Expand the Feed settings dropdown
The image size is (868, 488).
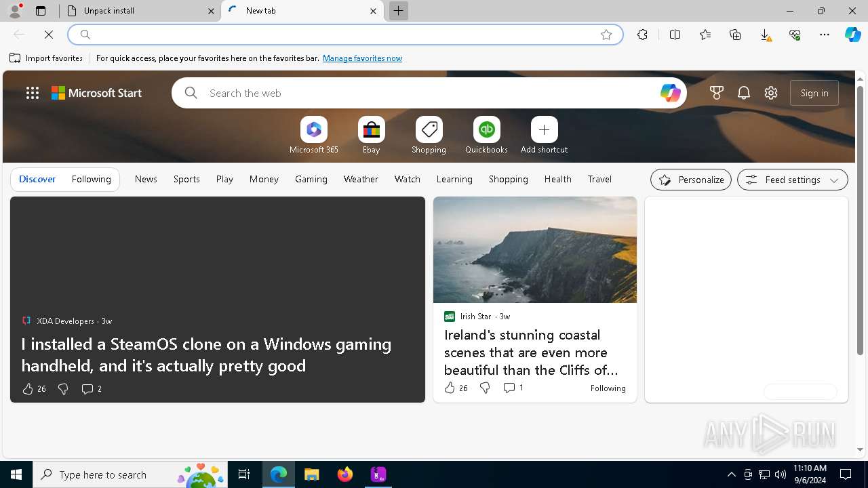click(793, 180)
